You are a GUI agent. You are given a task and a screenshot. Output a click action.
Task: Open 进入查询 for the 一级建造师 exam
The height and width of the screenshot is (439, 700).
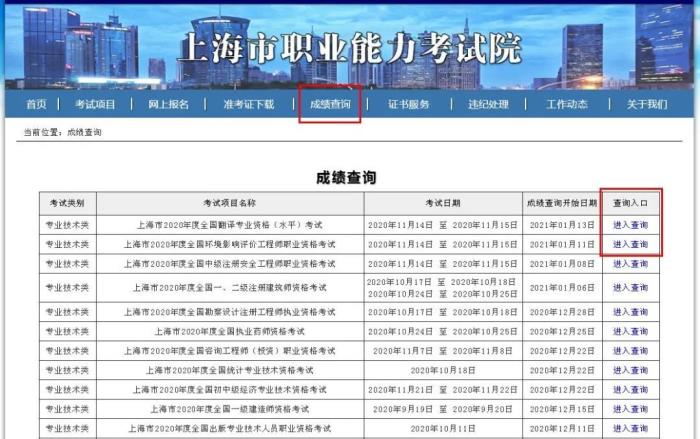tap(630, 409)
